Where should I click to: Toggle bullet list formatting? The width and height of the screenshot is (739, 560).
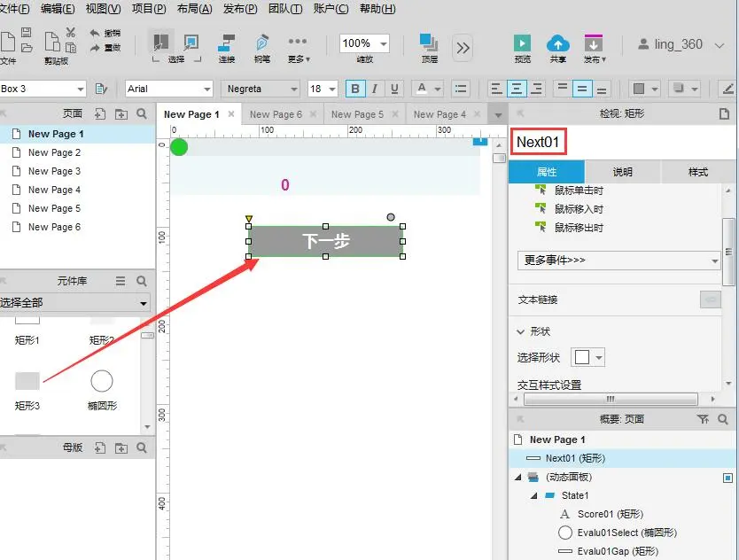[x=461, y=89]
